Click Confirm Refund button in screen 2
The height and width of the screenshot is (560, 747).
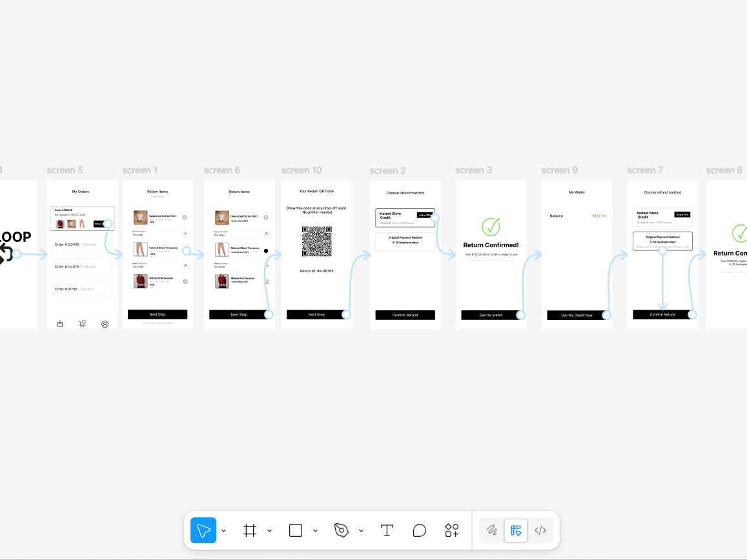tap(405, 315)
